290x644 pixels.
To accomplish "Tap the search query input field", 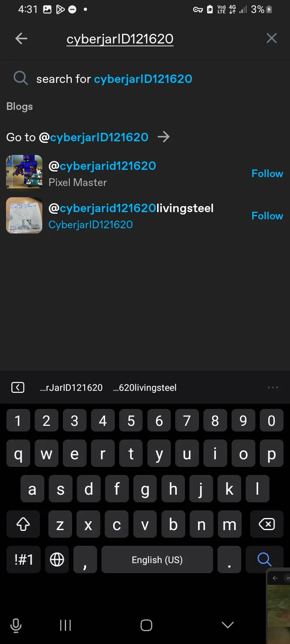I will pyautogui.click(x=120, y=39).
